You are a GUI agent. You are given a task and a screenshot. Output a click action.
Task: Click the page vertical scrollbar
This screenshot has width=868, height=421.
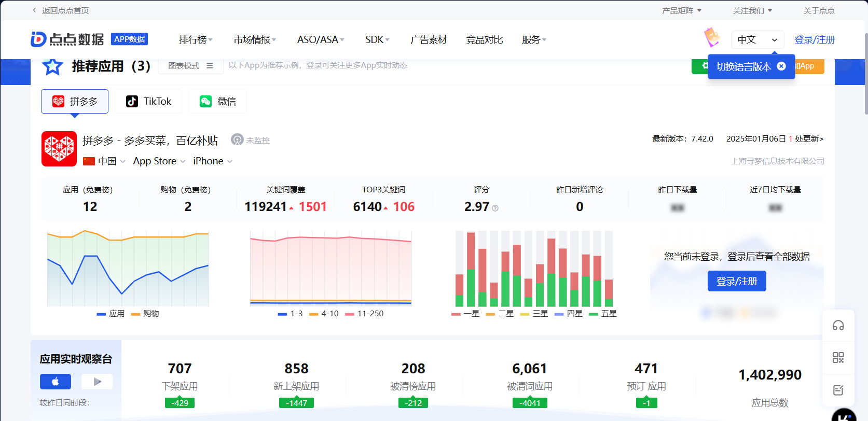coord(866,73)
